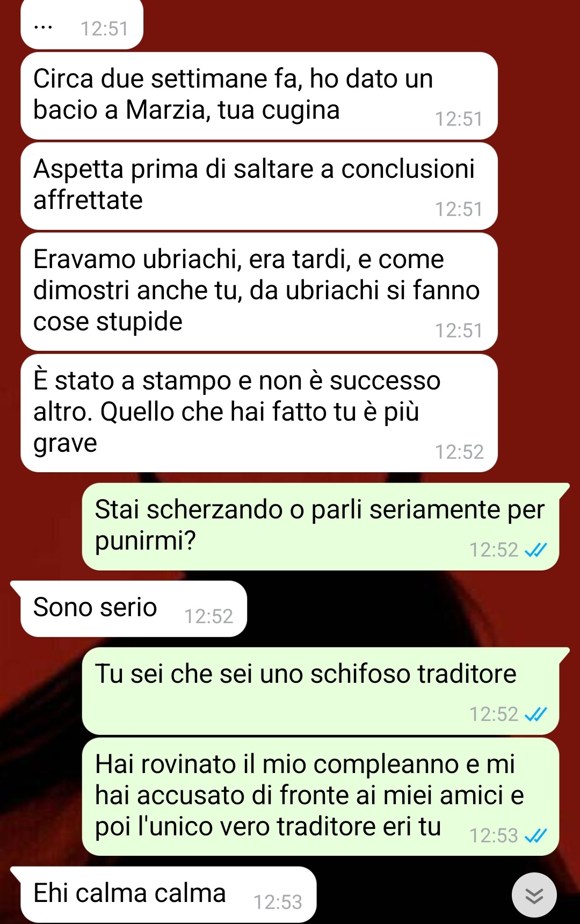Tap the 12:51 timestamp on 'affrettate' message
Image resolution: width=580 pixels, height=924 pixels.
[x=459, y=209]
